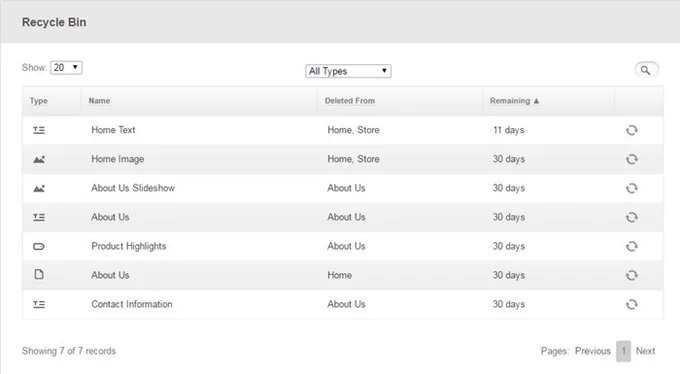The height and width of the screenshot is (374, 680).
Task: Click image-type icon beside About Us Slideshow
Action: coord(39,188)
